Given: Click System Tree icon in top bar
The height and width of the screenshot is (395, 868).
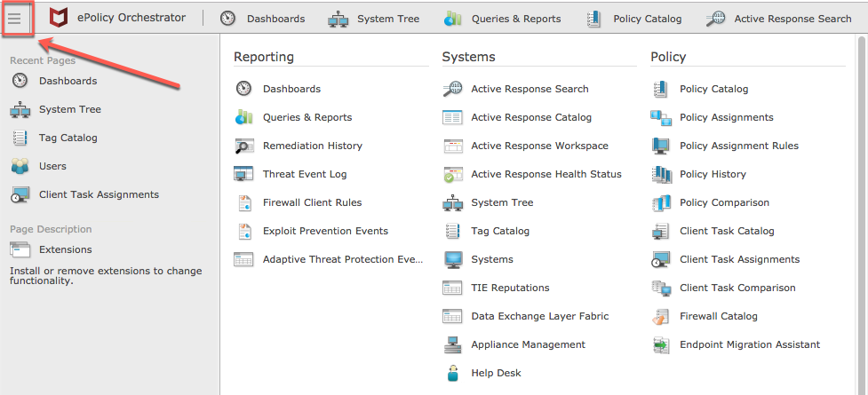Looking at the screenshot, I should (x=338, y=19).
